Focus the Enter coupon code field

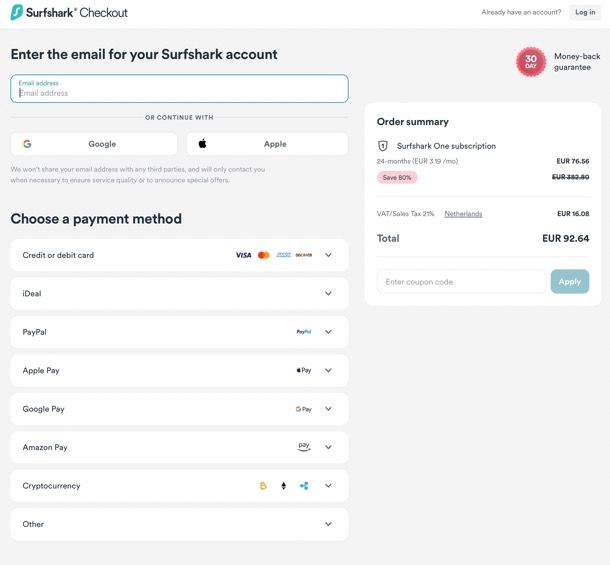pyautogui.click(x=461, y=282)
